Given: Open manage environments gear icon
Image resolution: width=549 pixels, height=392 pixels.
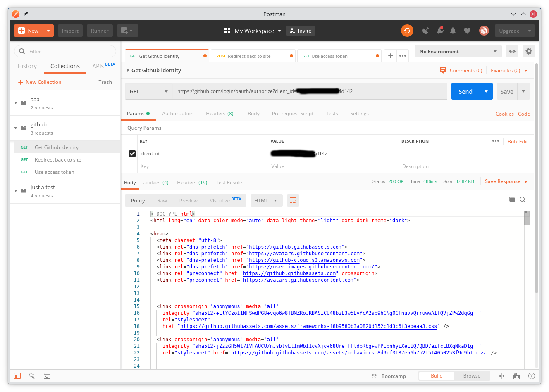Looking at the screenshot, I should coord(529,52).
